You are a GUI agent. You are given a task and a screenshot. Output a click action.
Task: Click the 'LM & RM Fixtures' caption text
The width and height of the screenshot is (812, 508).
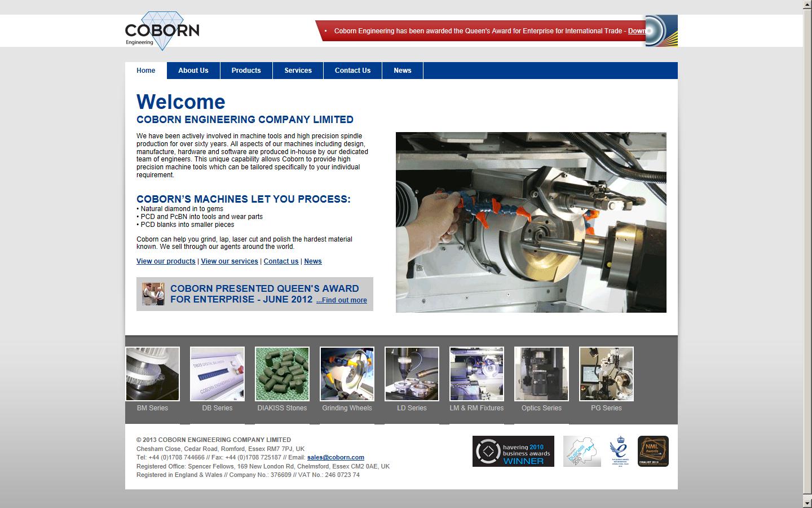[476, 408]
